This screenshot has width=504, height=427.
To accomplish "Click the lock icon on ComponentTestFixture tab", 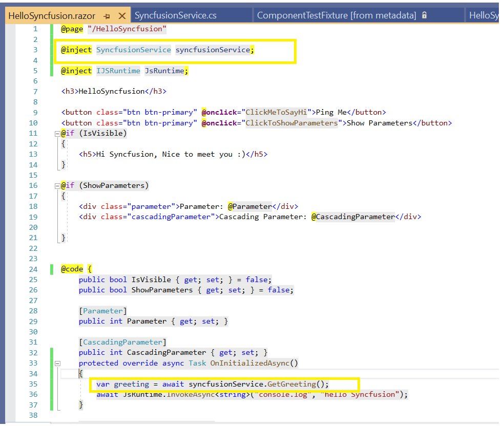I will tap(424, 15).
